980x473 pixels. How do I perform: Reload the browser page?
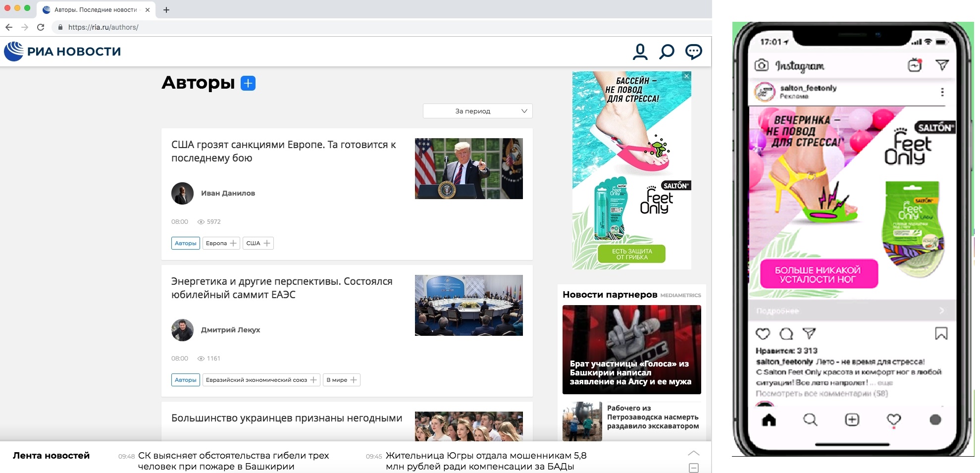coord(41,27)
